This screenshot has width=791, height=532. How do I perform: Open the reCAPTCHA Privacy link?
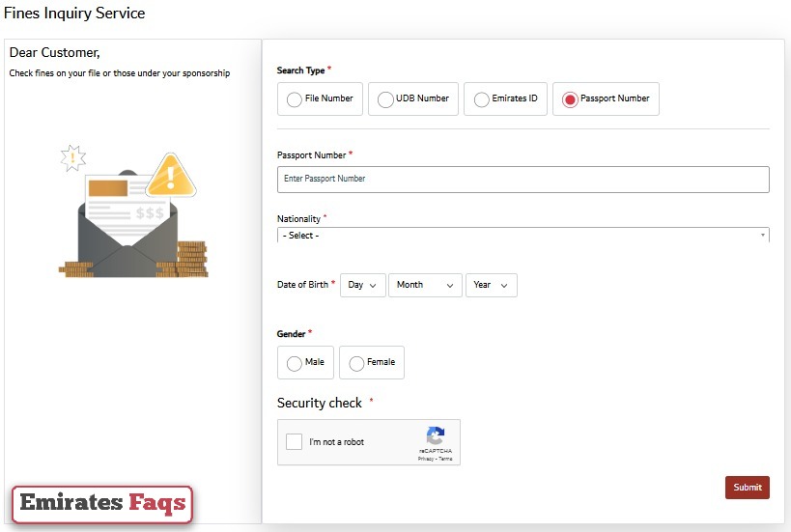tap(425, 459)
